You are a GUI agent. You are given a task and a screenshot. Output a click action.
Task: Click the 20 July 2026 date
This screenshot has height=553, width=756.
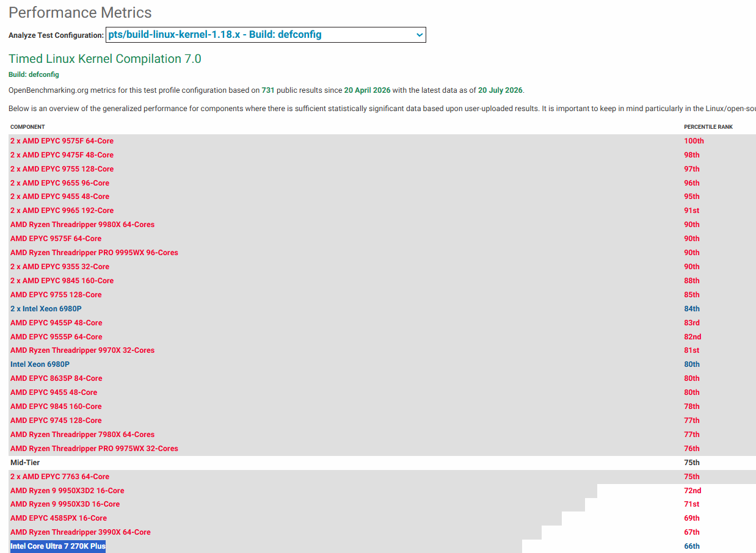pyautogui.click(x=500, y=90)
